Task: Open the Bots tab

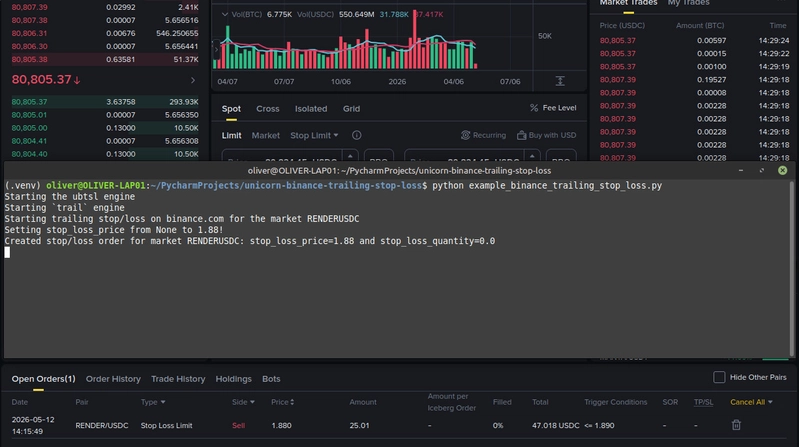Action: [271, 379]
